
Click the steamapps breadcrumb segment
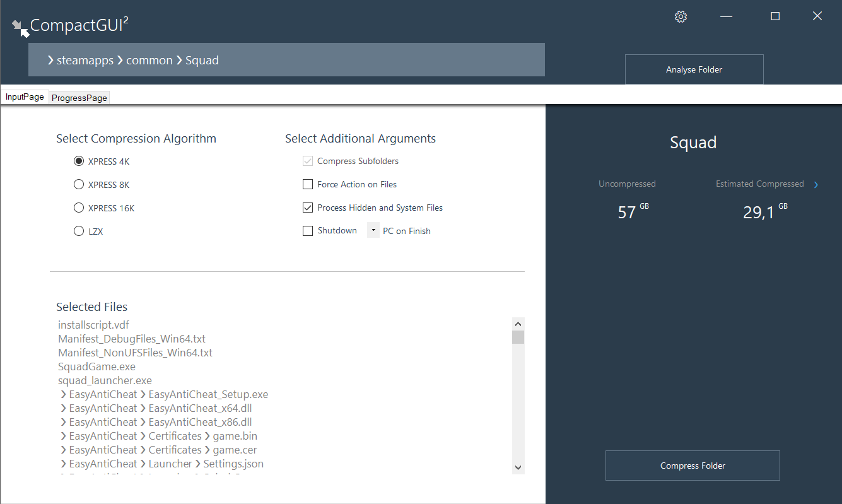pos(85,61)
